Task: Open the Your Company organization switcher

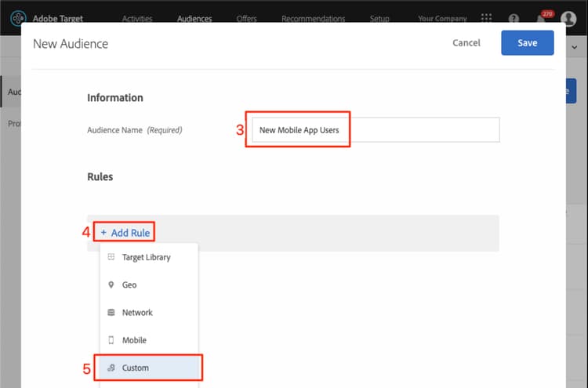Action: 442,18
